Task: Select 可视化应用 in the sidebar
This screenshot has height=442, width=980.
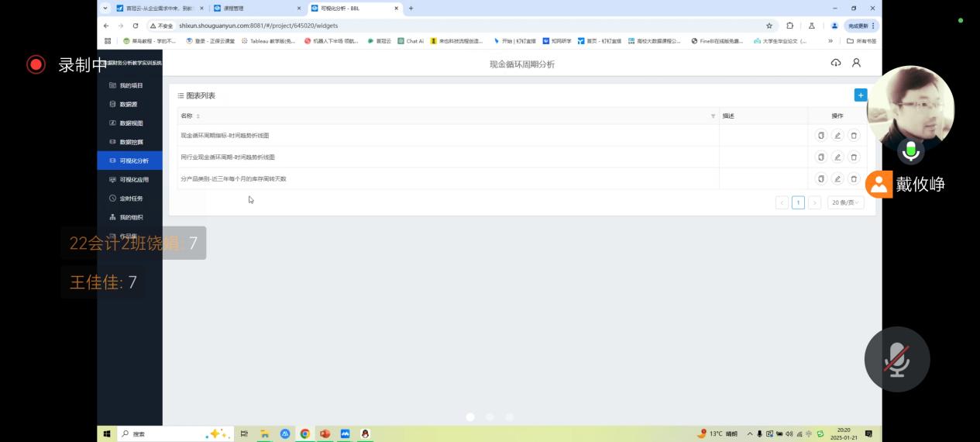Action: [133, 180]
